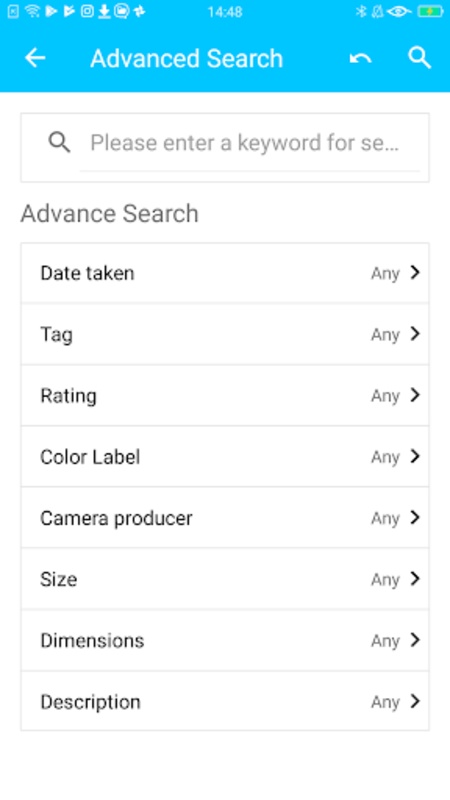Image resolution: width=450 pixels, height=800 pixels.
Task: Expand the Tag chevron arrow
Action: coord(415,334)
